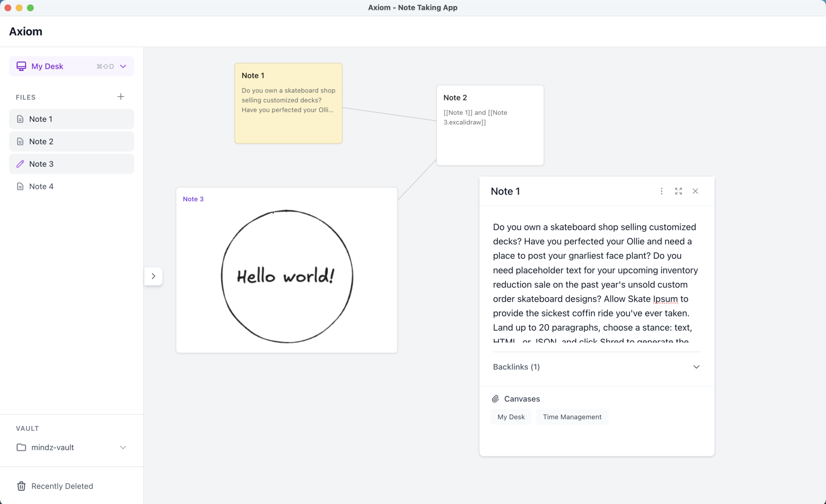Open the Time Management canvas tag

tap(572, 417)
